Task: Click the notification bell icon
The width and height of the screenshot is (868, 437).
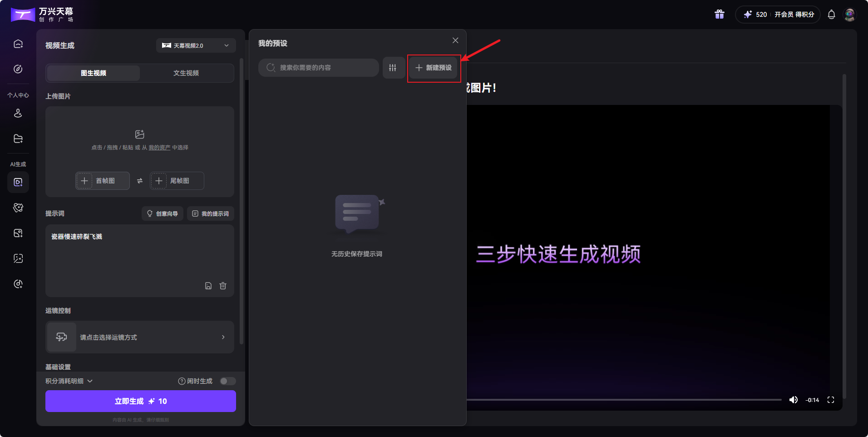Action: 831,14
